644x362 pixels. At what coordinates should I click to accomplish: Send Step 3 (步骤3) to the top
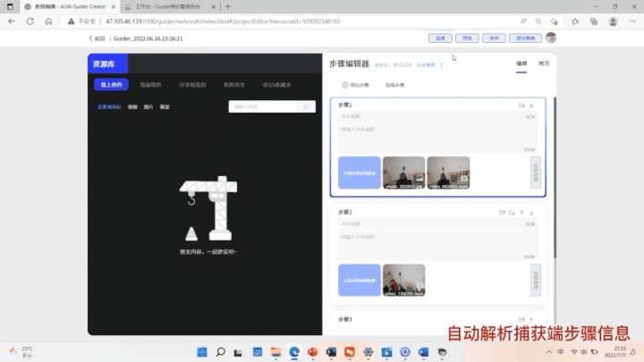531,320
